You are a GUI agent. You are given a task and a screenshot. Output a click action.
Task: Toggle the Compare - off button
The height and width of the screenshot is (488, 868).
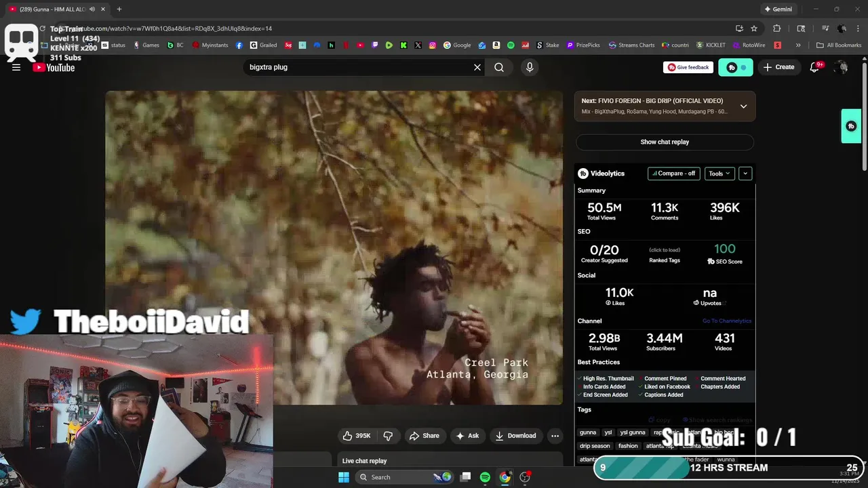click(x=673, y=174)
